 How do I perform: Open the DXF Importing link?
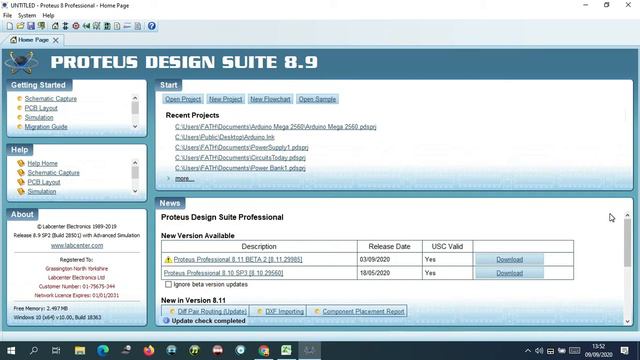[284, 311]
